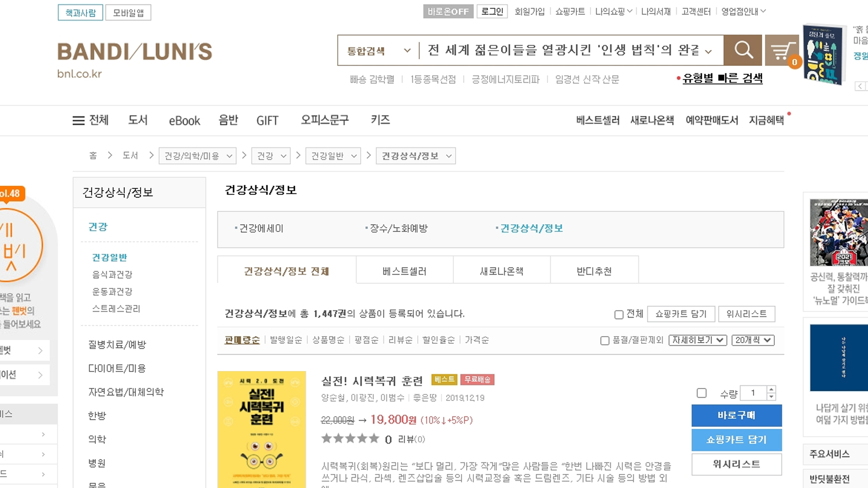Open the 키즈 main menu
This screenshot has width=868, height=488.
[380, 120]
